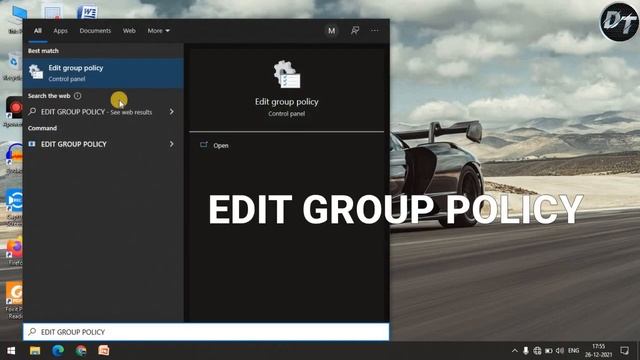This screenshot has height=360, width=640.
Task: Launch Chrome from the taskbar
Action: (81, 351)
